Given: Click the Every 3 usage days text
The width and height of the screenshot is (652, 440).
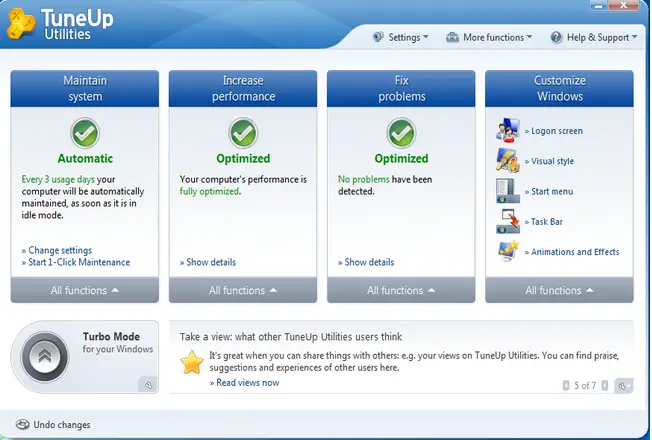Looking at the screenshot, I should 58,179.
